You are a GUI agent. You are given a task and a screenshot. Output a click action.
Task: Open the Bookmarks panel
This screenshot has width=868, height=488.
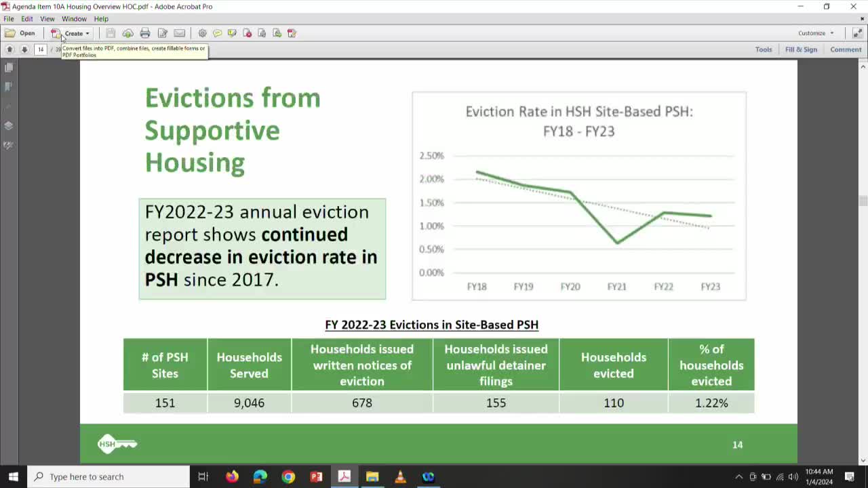[x=9, y=87]
